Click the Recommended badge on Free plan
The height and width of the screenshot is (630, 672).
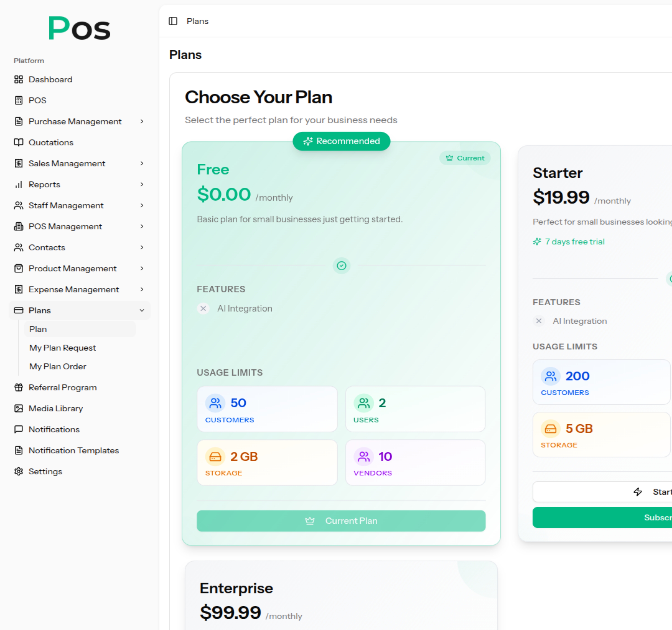[341, 141]
